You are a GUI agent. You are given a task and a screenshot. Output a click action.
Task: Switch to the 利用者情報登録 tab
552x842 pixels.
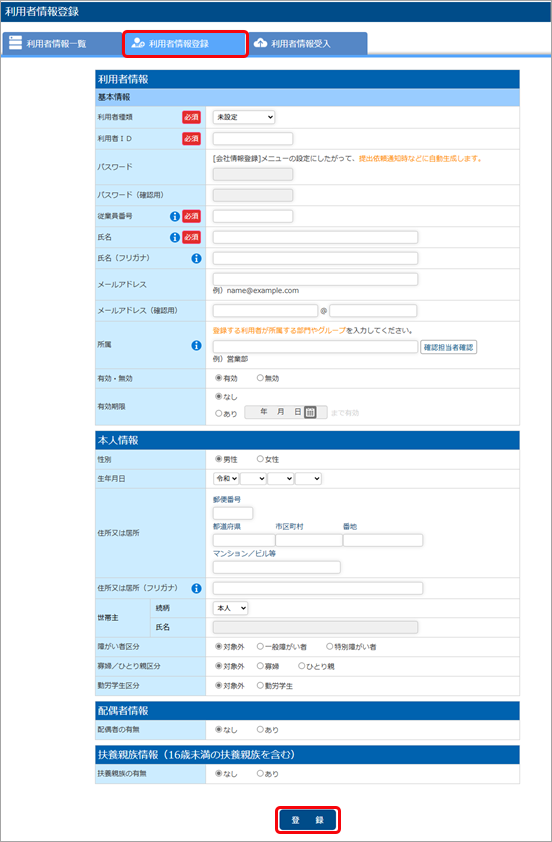[x=185, y=43]
